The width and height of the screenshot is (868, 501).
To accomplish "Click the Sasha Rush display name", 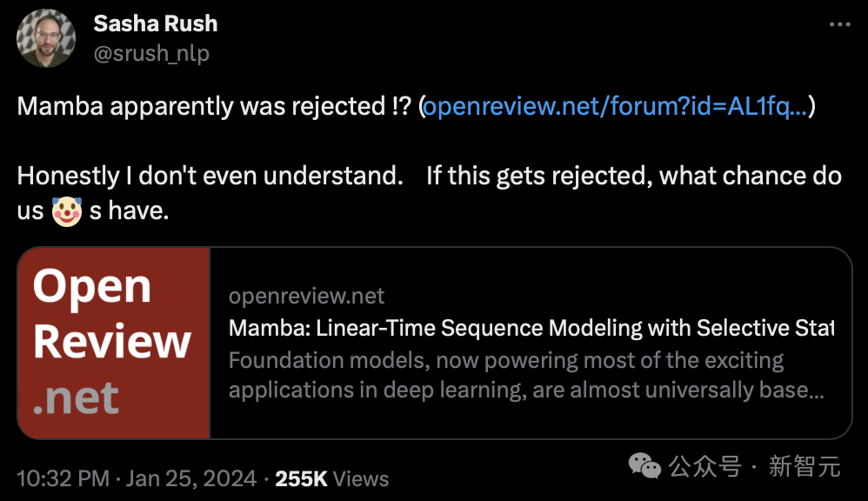I will (x=155, y=23).
